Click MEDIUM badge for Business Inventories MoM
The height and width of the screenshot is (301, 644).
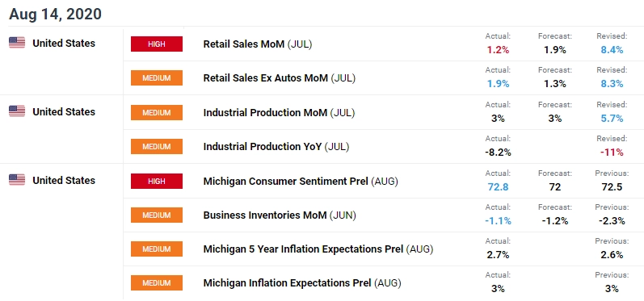point(157,215)
